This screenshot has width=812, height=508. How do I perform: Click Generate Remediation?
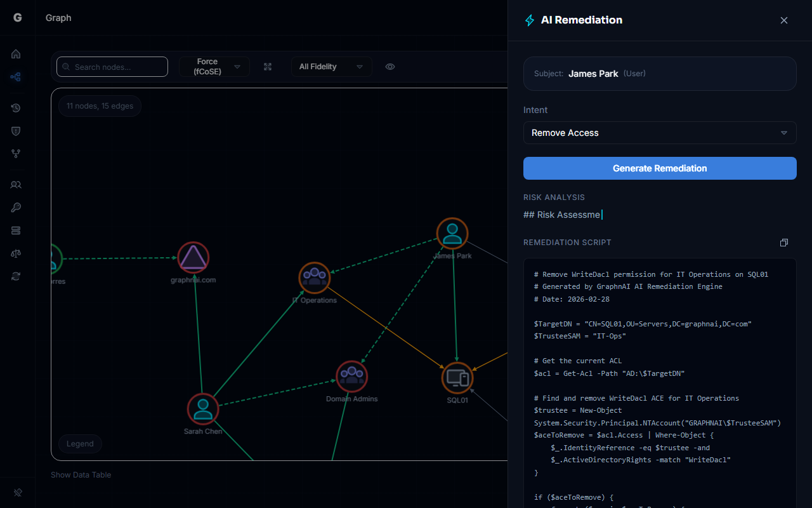tap(660, 168)
